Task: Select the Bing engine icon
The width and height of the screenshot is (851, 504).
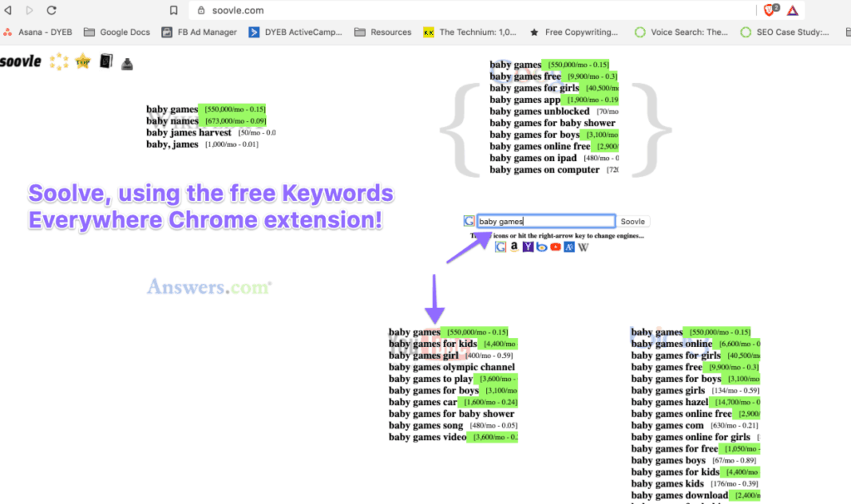Action: click(x=542, y=247)
